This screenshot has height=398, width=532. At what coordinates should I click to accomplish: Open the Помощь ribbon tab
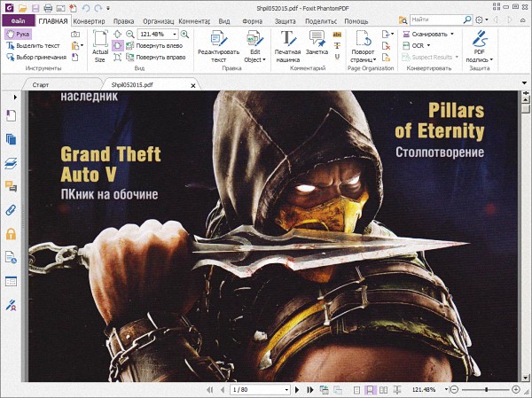click(356, 21)
